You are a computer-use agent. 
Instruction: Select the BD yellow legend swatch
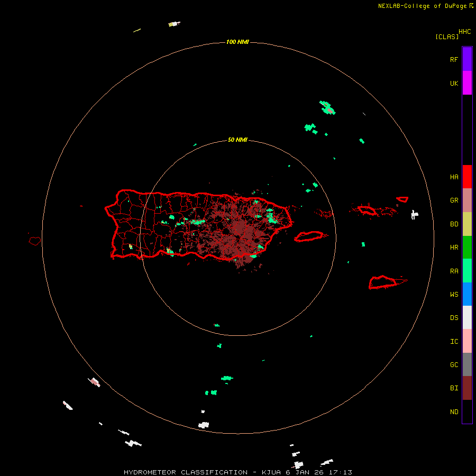pos(467,224)
